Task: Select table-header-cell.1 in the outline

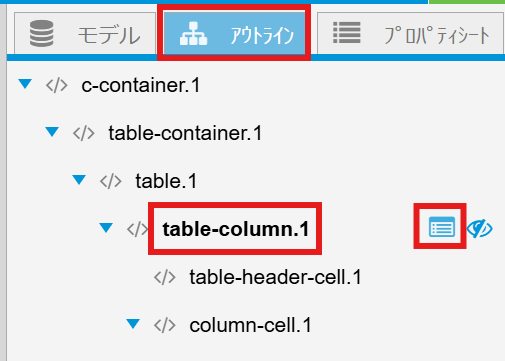Action: coord(275,277)
